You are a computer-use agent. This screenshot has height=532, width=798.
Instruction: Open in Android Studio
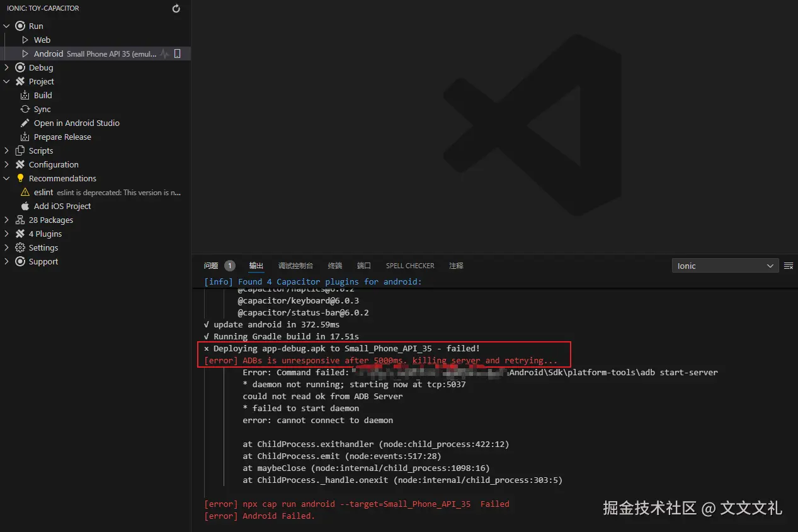coord(76,123)
